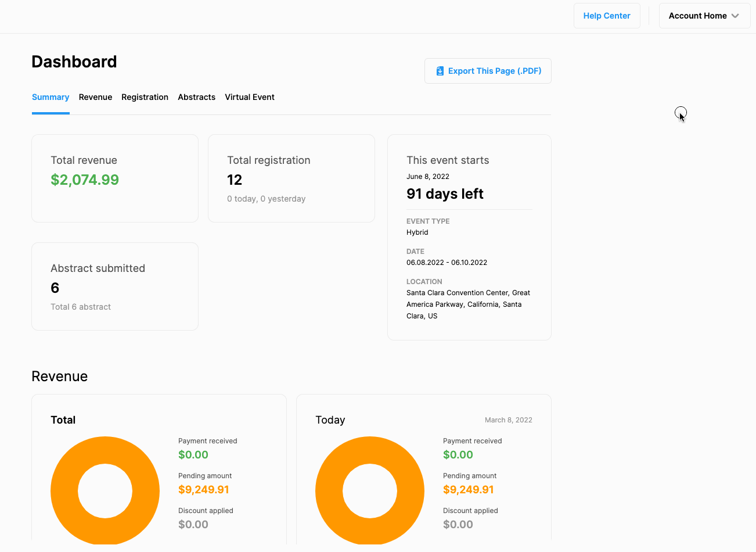756x552 pixels.
Task: Click Payment received value in Today panel
Action: point(458,455)
